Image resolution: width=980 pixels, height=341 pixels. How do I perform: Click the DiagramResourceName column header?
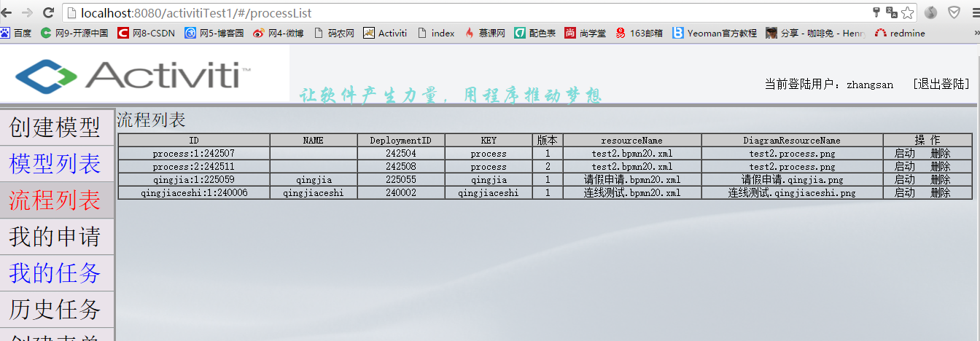click(x=793, y=141)
